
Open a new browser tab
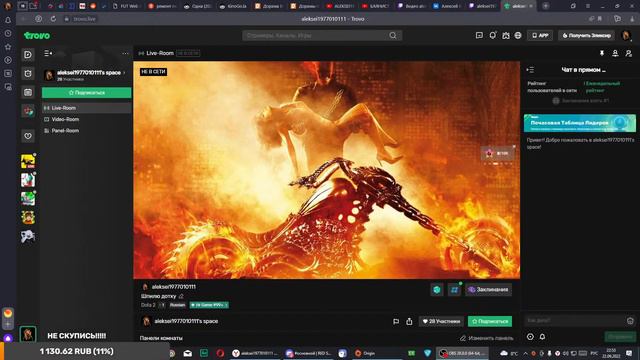coord(545,6)
